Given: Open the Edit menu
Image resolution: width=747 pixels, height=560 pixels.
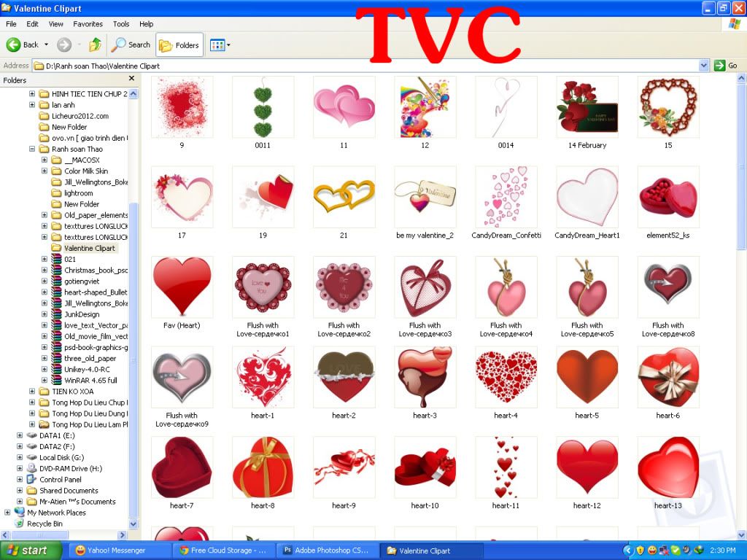Looking at the screenshot, I should click(32, 24).
